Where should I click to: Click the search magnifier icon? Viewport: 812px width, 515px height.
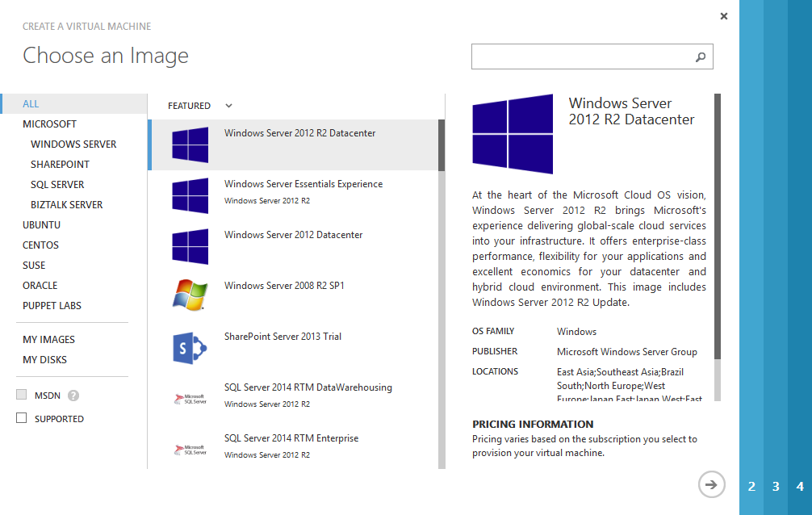coord(700,57)
